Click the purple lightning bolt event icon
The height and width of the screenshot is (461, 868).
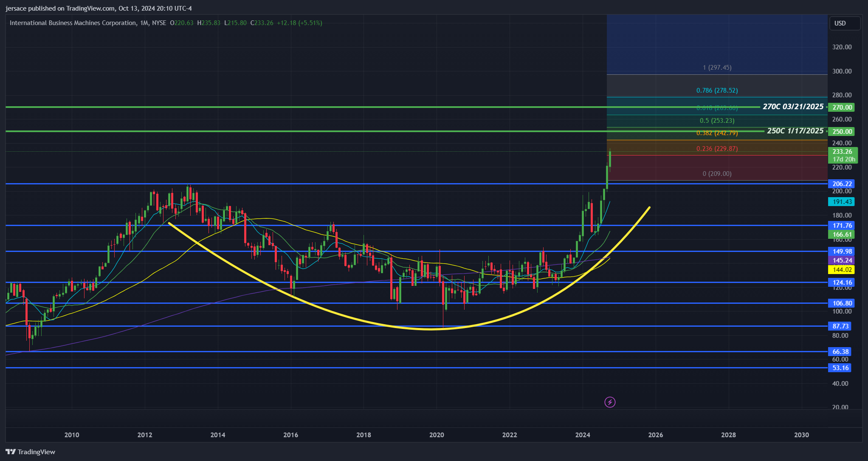pyautogui.click(x=610, y=402)
